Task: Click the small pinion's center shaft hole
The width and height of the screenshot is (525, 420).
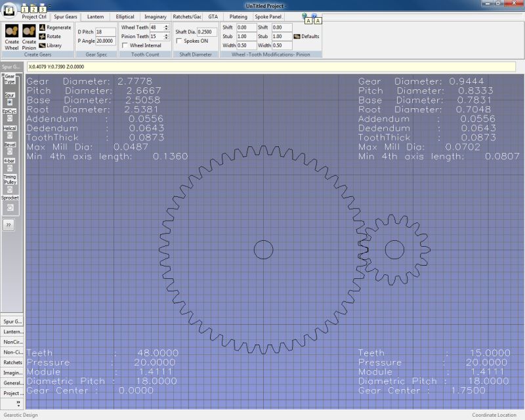Action: (x=395, y=249)
